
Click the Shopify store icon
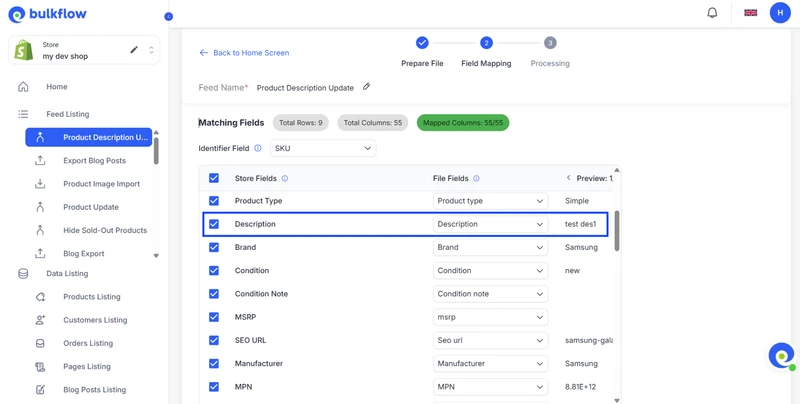click(x=24, y=50)
